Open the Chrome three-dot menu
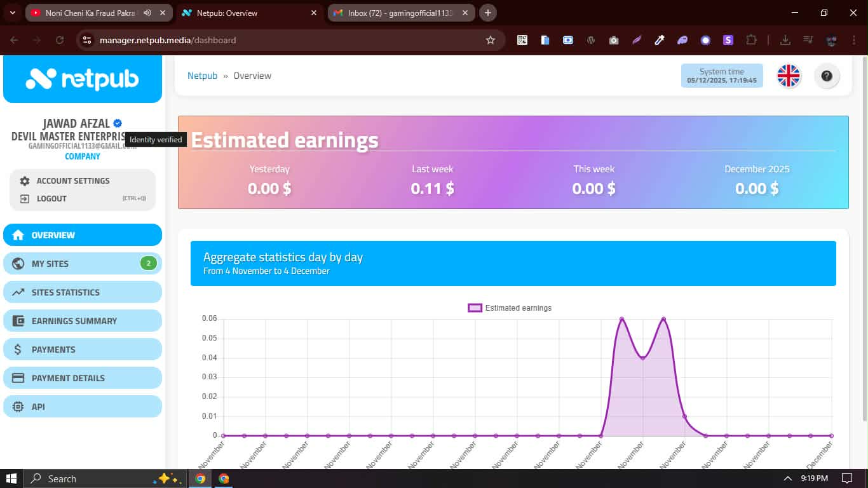The height and width of the screenshot is (488, 868). [x=853, y=40]
